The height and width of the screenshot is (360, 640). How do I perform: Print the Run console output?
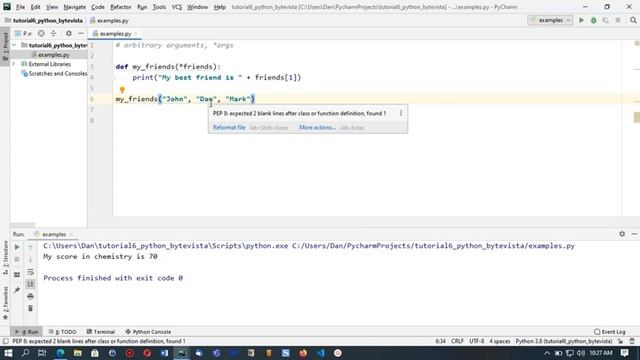click(30, 296)
